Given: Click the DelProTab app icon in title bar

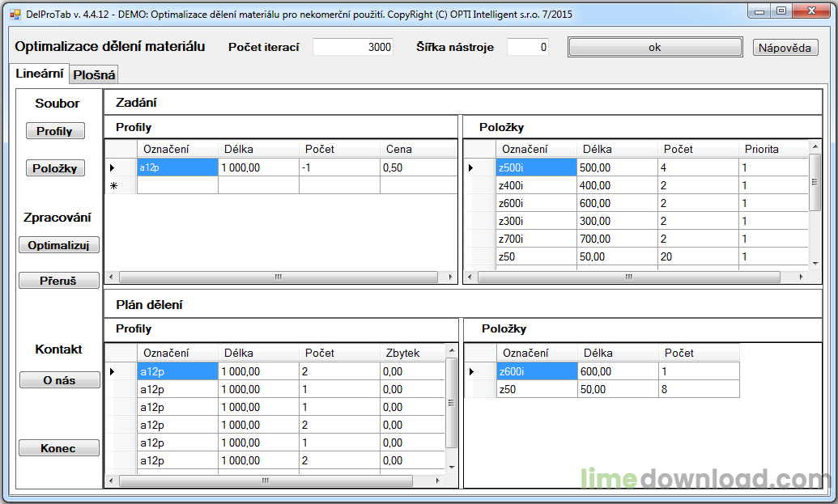Looking at the screenshot, I should coord(15,14).
